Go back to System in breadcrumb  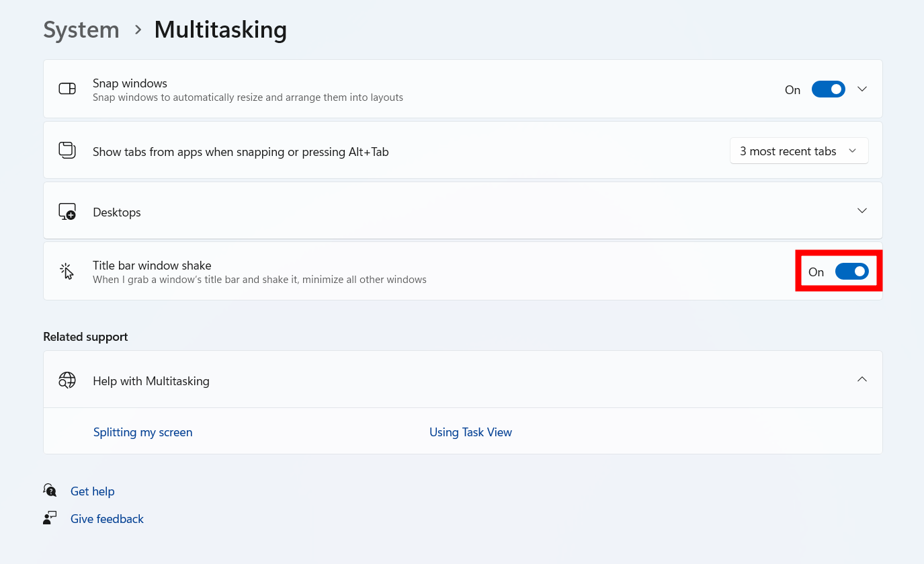pyautogui.click(x=81, y=30)
